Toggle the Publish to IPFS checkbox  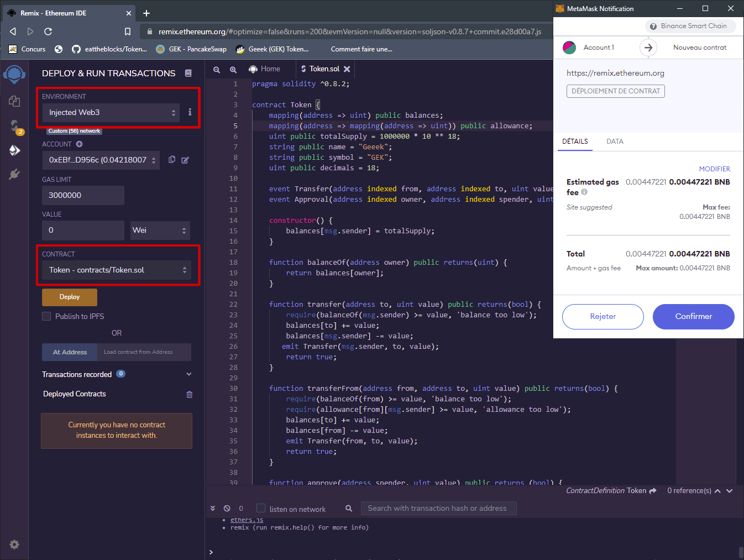click(46, 316)
